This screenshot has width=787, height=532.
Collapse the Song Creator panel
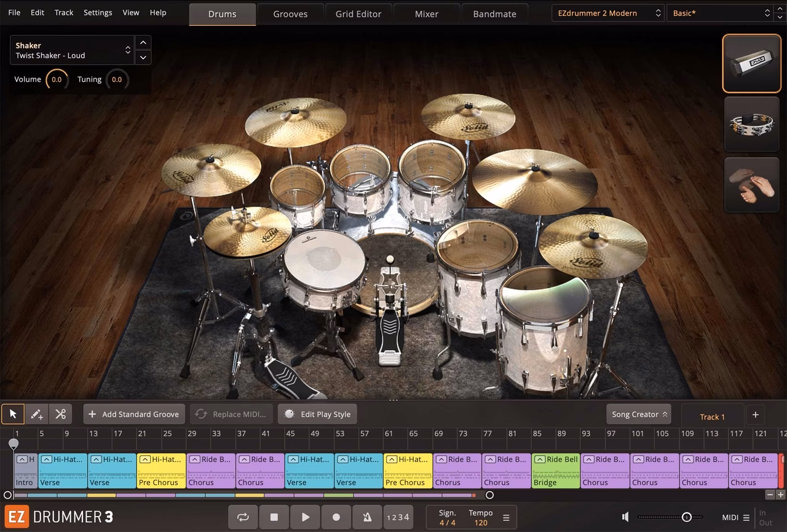pyautogui.click(x=638, y=413)
